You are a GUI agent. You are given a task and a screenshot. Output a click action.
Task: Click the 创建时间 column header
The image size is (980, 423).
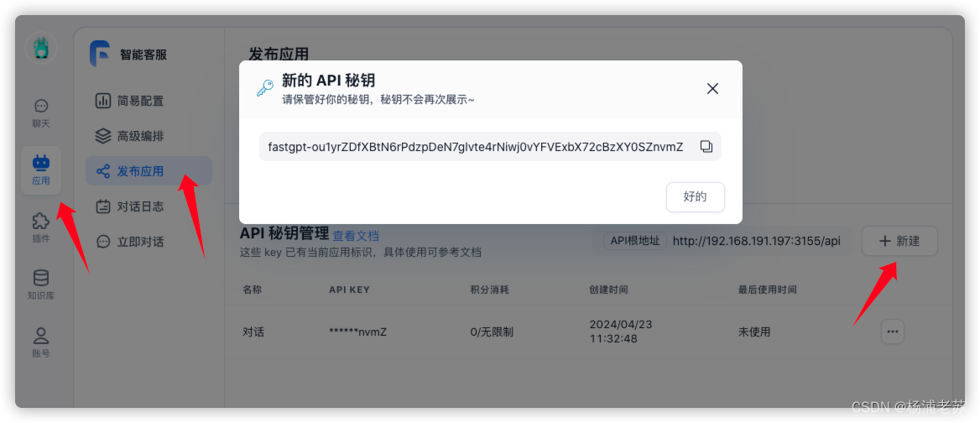pos(608,290)
